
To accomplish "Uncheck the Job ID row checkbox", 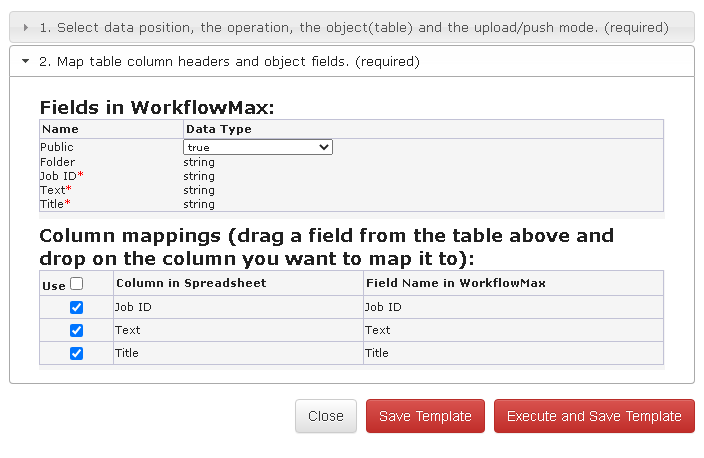I will point(76,308).
